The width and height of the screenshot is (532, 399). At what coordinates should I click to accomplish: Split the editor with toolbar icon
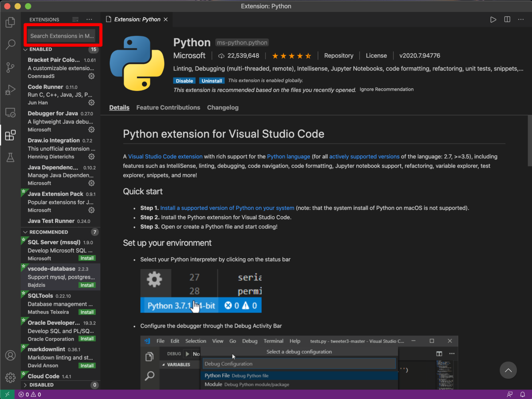click(507, 19)
